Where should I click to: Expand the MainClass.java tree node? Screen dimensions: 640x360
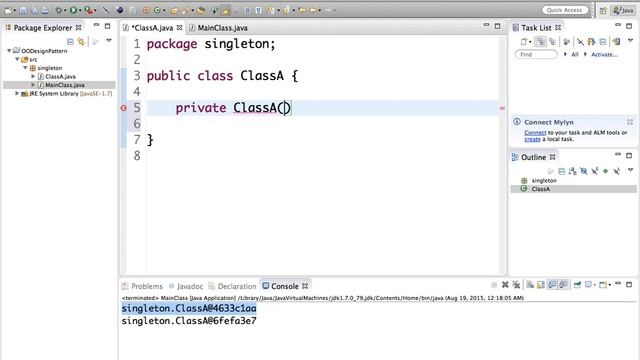click(x=33, y=85)
